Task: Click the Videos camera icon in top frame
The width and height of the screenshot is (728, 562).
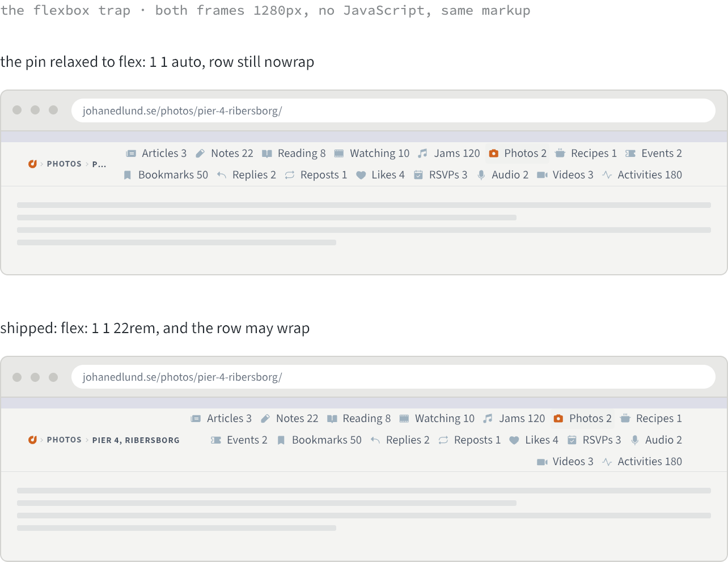Action: 542,175
